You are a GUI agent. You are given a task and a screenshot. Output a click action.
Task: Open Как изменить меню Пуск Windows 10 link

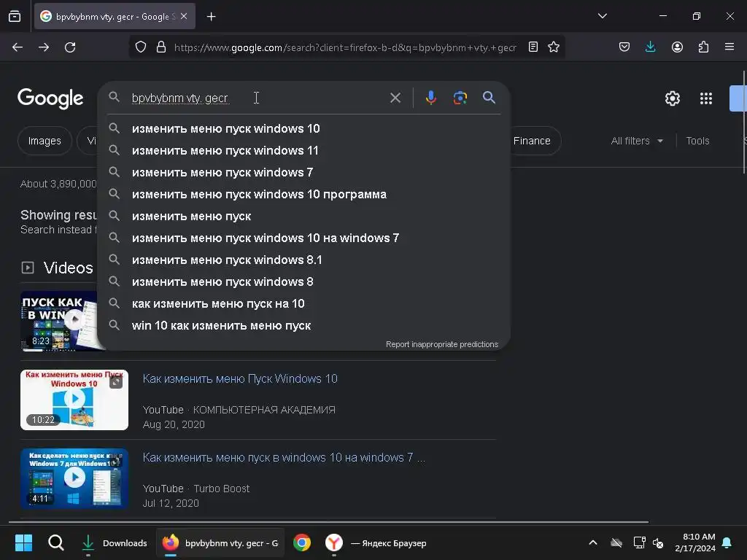(x=240, y=378)
